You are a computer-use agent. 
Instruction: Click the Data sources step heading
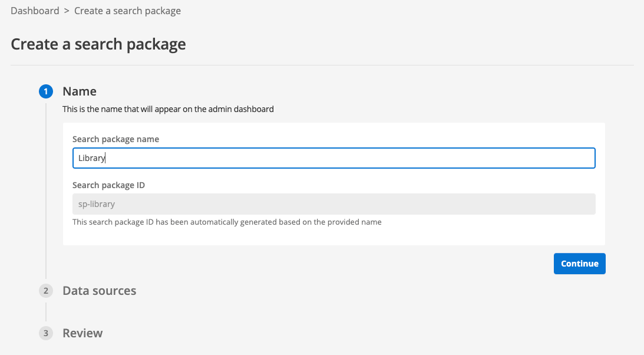pos(99,291)
